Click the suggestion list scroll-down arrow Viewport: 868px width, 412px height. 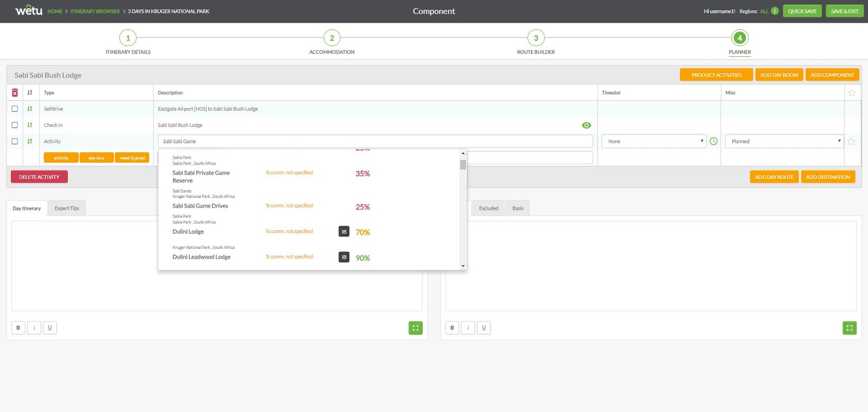(x=463, y=266)
